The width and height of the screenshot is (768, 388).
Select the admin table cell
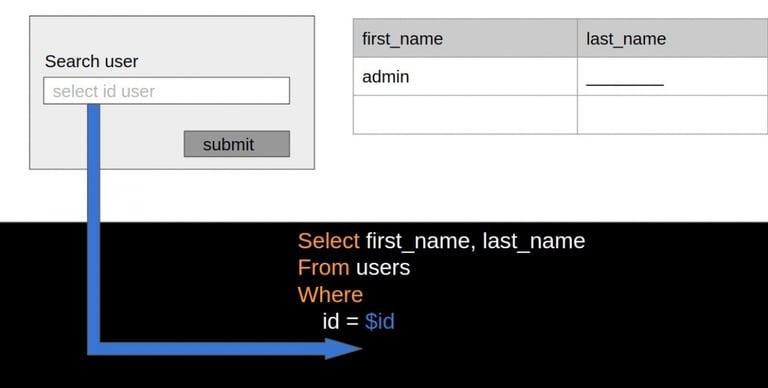[465, 76]
